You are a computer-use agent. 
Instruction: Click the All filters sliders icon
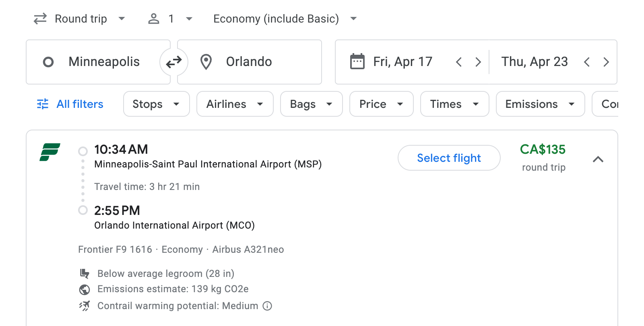coord(43,104)
